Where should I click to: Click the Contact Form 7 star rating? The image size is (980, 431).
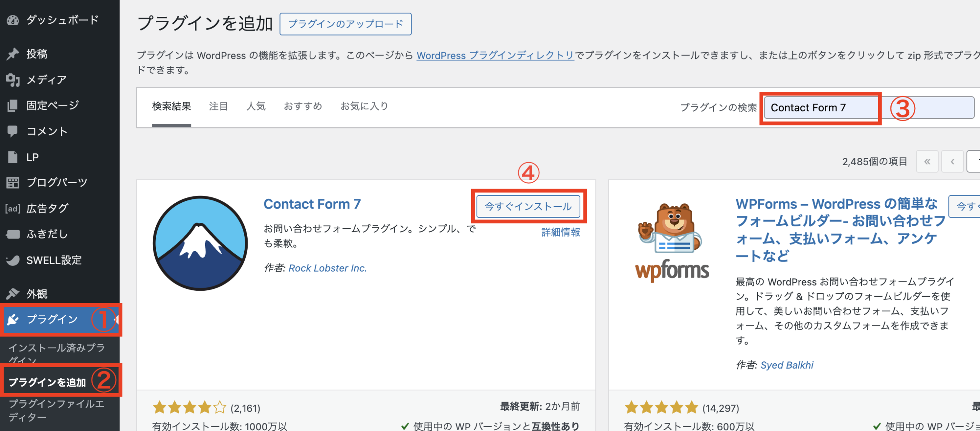point(189,408)
